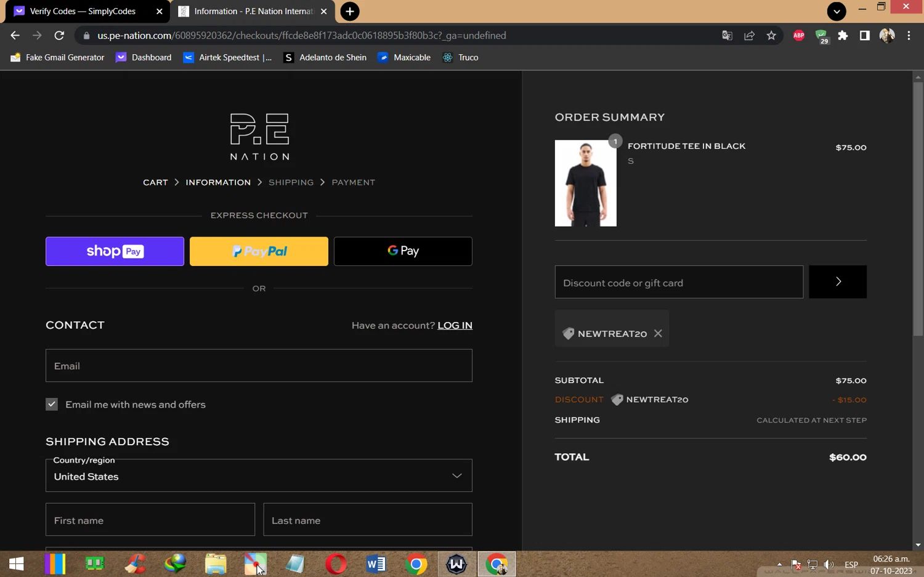Click ESP language indicator

[851, 564]
